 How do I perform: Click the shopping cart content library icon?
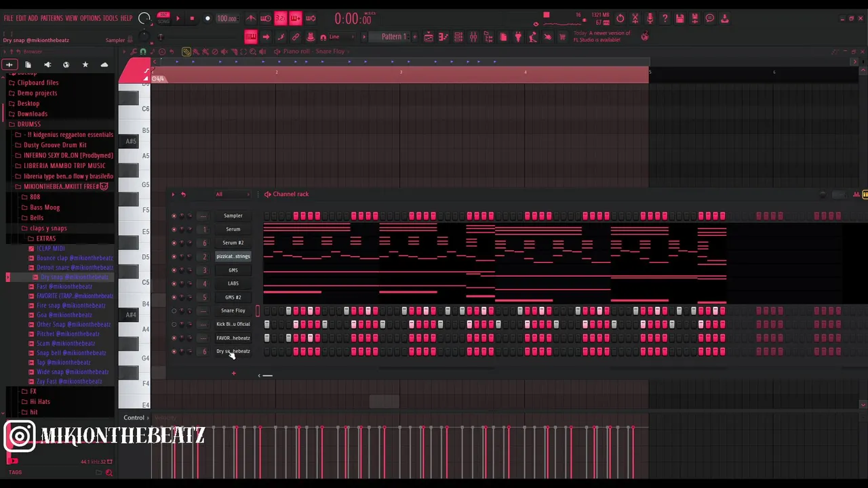562,37
